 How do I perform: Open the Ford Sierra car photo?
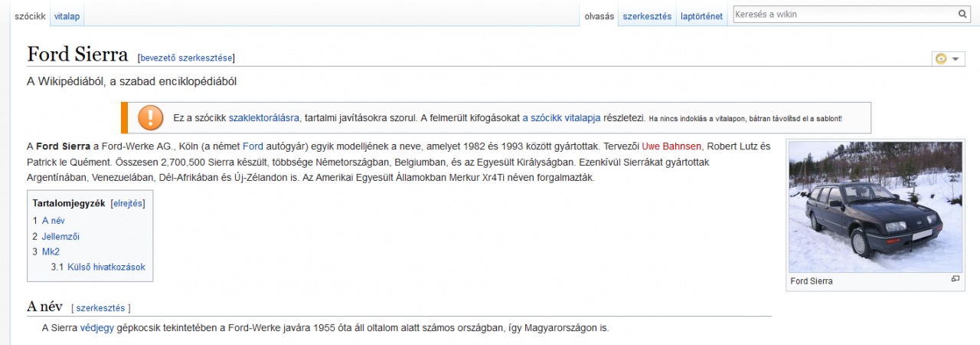(x=874, y=206)
